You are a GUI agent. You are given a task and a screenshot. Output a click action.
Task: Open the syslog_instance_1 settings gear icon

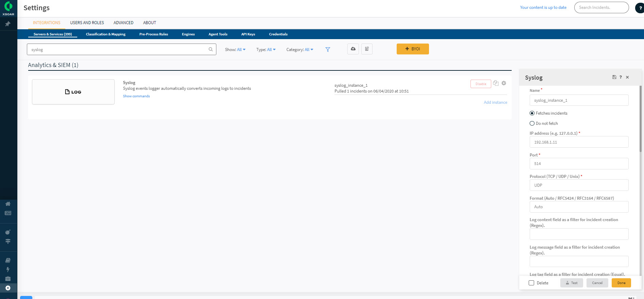click(x=504, y=83)
